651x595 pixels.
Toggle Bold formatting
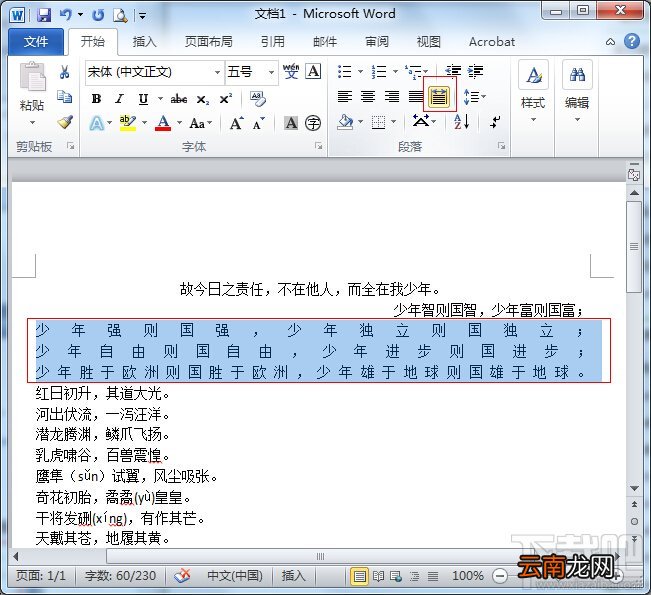96,99
